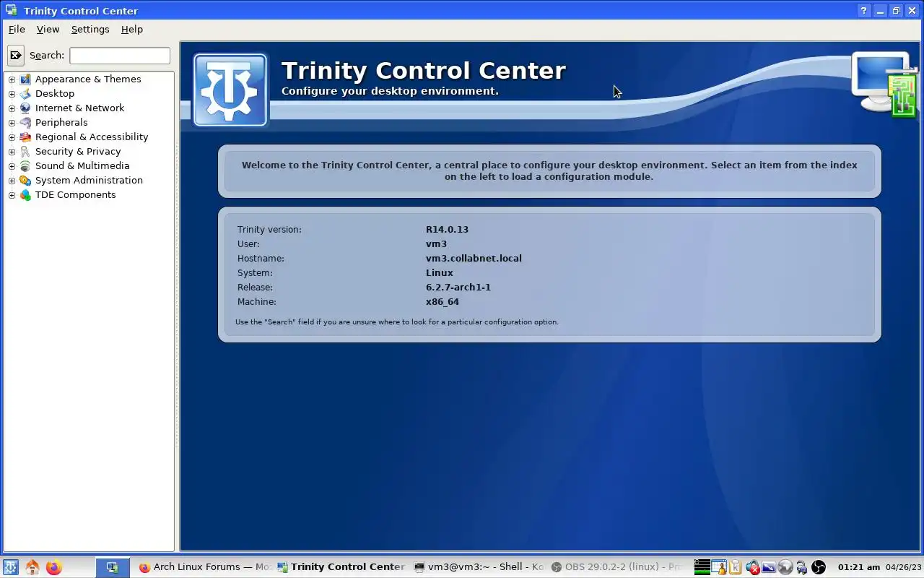Click the Peripherals category icon

click(x=25, y=122)
